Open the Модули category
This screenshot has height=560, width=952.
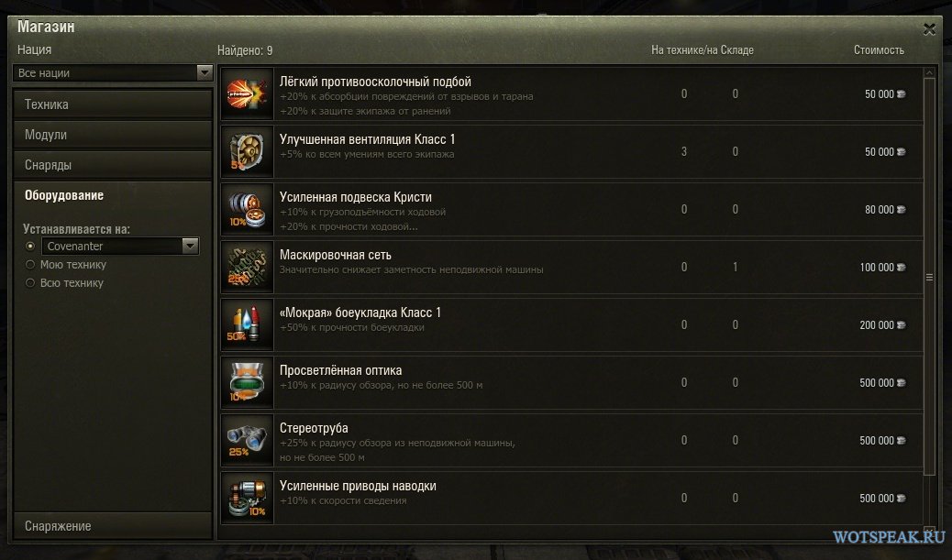(x=113, y=135)
